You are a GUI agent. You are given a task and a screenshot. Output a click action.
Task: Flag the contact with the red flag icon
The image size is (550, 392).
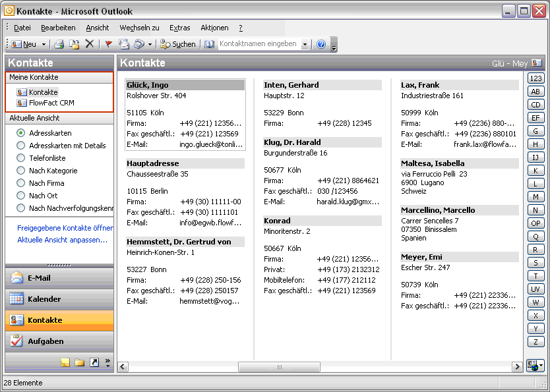[x=109, y=44]
